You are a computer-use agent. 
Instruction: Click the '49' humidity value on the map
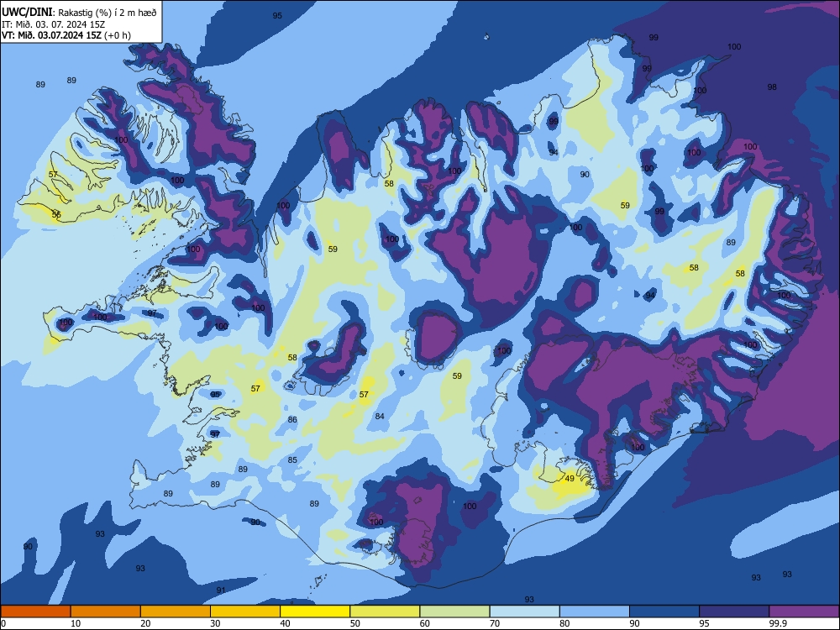pyautogui.click(x=570, y=479)
